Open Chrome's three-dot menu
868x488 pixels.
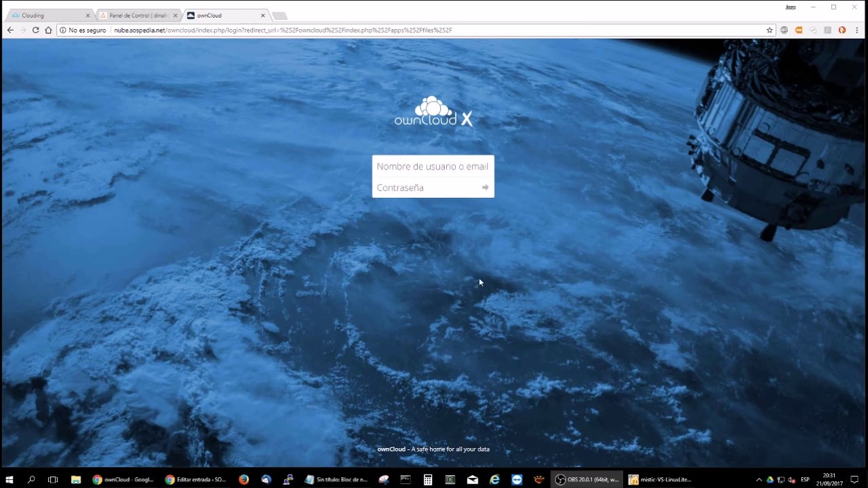click(x=857, y=30)
